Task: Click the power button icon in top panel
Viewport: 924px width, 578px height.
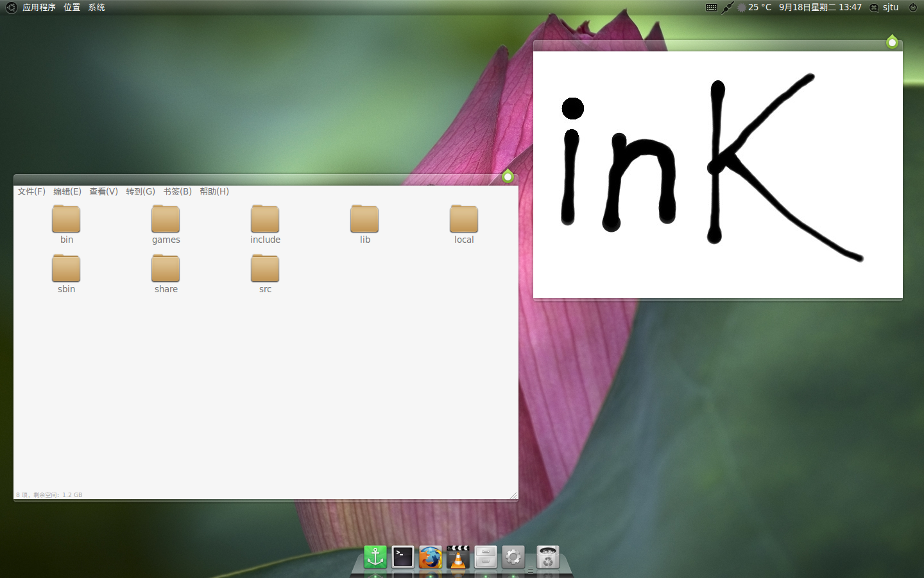Action: point(913,8)
